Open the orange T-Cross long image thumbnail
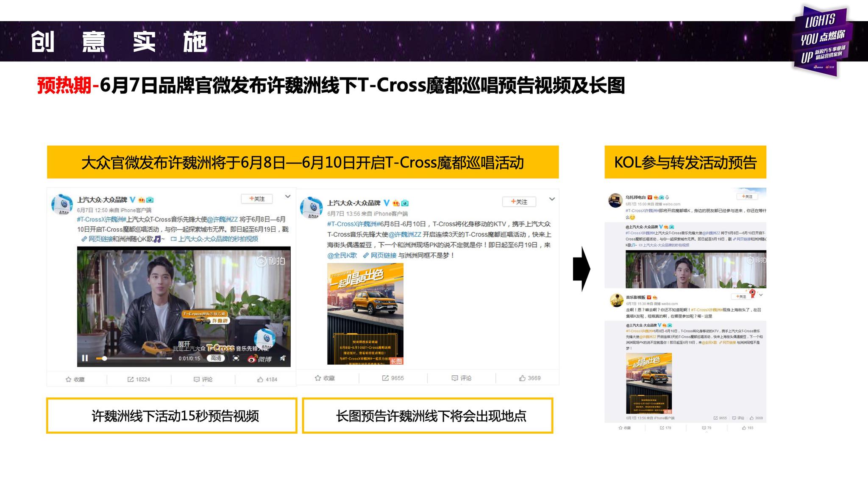 (365, 313)
